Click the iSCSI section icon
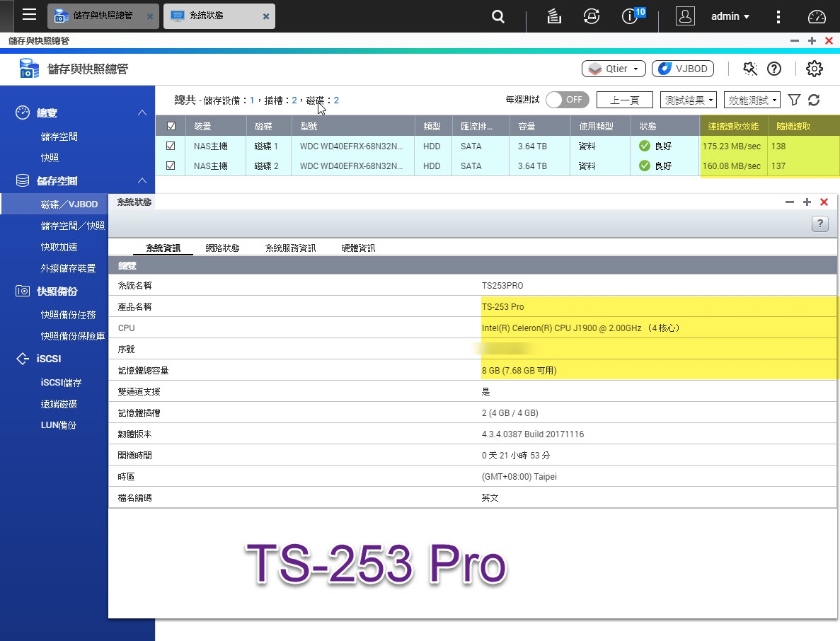This screenshot has height=641, width=840. (23, 358)
